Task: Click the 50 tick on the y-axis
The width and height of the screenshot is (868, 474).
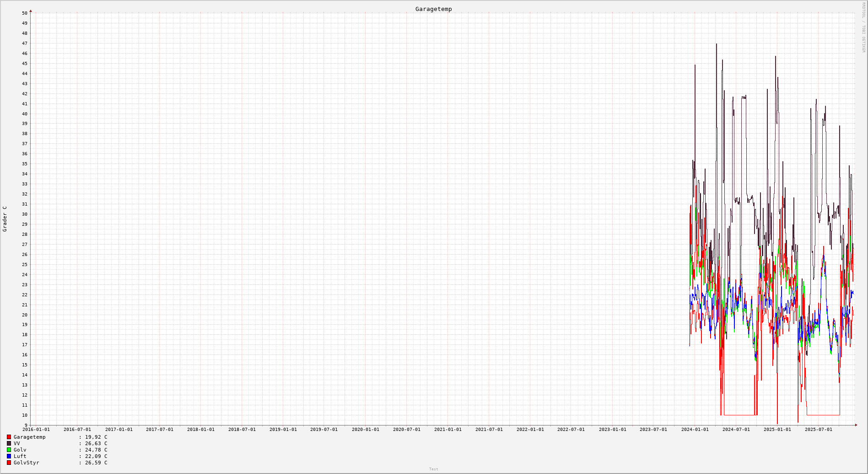Action: click(25, 13)
